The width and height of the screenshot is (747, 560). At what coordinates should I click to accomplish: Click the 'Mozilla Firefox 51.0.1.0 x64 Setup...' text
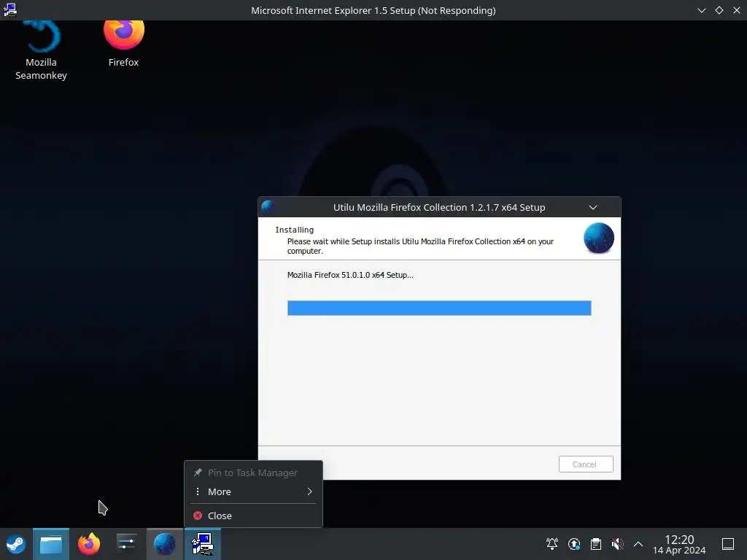click(350, 275)
